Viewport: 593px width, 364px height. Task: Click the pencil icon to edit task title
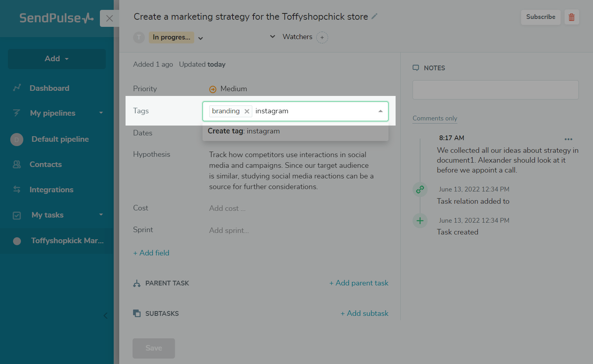tap(375, 17)
